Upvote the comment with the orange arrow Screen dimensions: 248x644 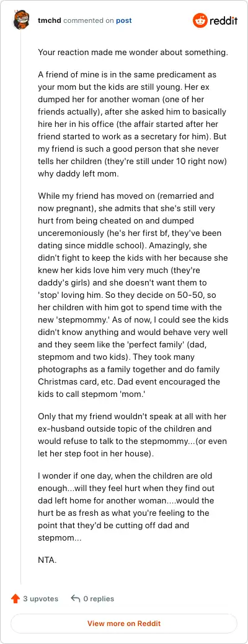click(15, 598)
